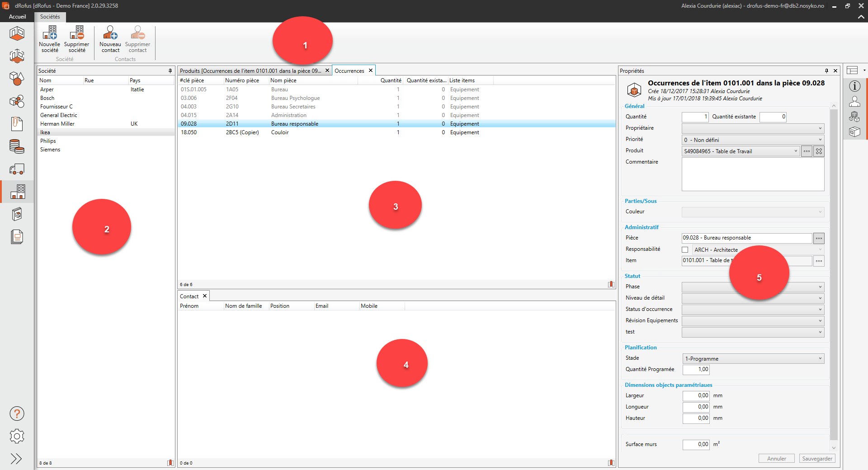This screenshot has width=868, height=470.
Task: Click the info icon in right panel
Action: (x=854, y=86)
